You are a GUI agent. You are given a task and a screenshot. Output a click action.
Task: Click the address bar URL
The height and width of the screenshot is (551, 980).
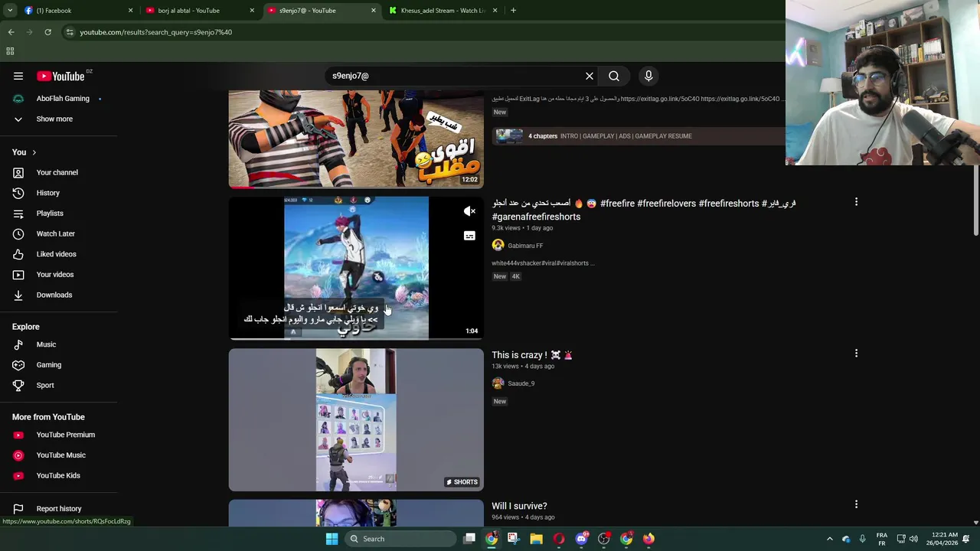(x=156, y=32)
